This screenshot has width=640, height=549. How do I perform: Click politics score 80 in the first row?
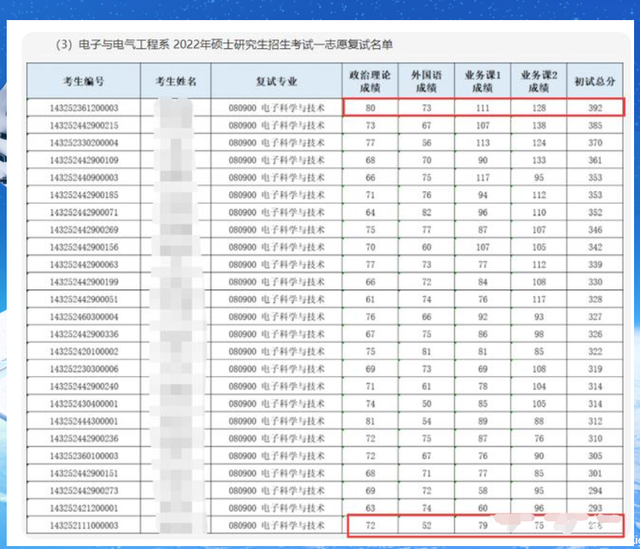370,108
